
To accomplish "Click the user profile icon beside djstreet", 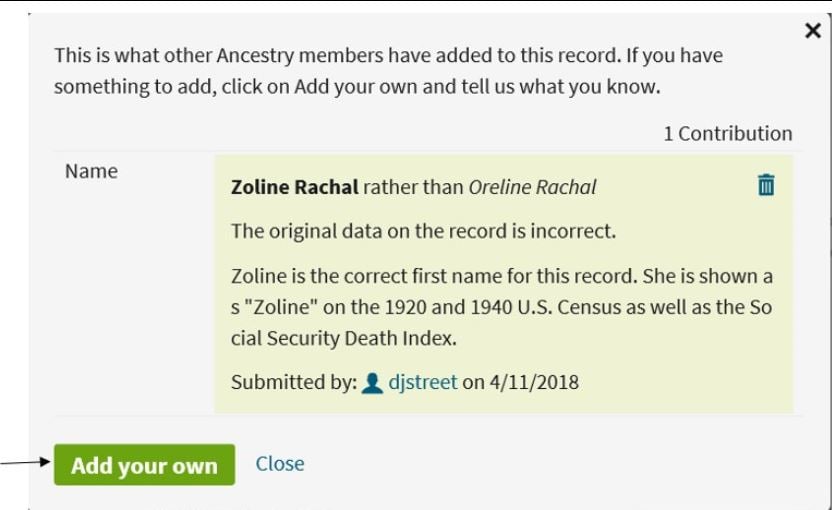I will pyautogui.click(x=372, y=383).
